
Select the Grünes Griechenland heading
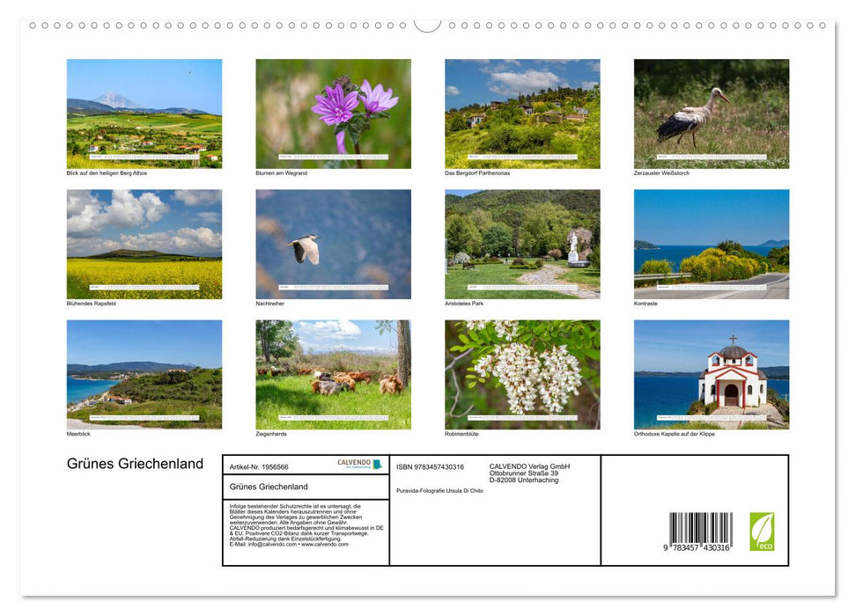(134, 464)
